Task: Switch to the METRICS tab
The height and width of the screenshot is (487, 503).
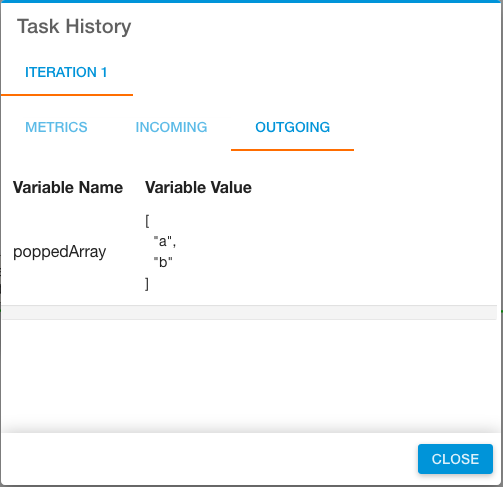Action: point(56,127)
